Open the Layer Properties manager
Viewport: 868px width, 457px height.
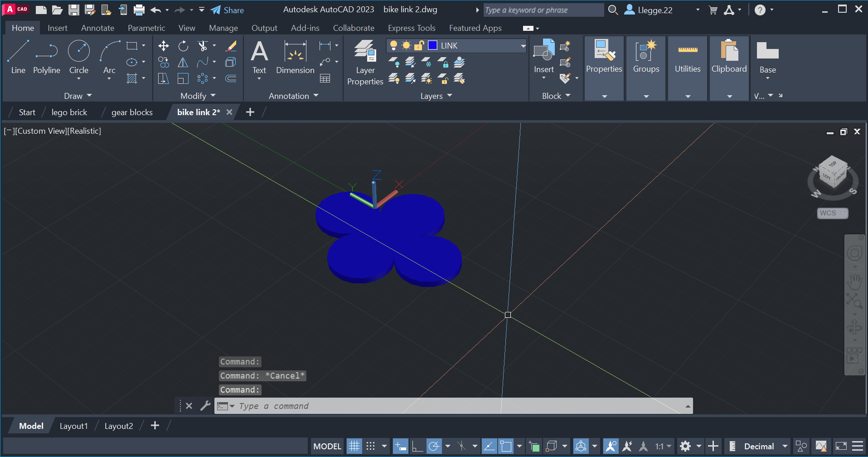click(x=365, y=62)
